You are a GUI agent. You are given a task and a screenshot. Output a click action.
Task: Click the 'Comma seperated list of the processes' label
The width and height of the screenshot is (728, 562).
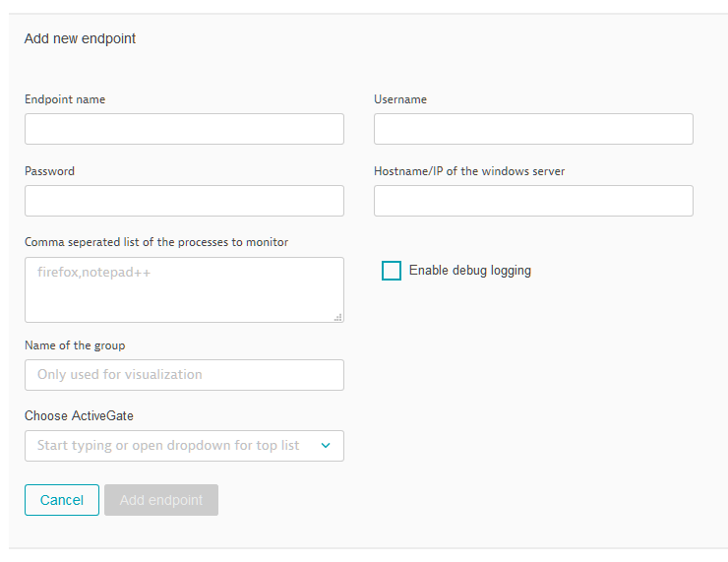point(156,242)
